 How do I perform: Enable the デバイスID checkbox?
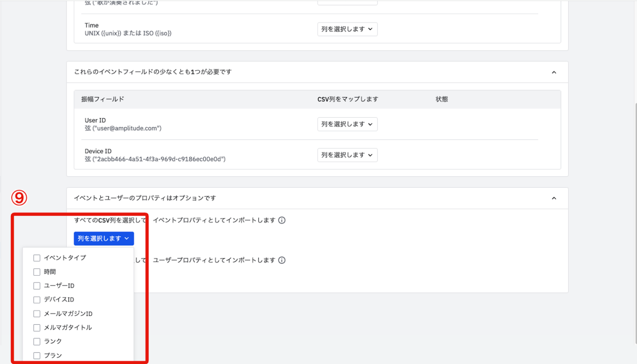[x=36, y=299]
